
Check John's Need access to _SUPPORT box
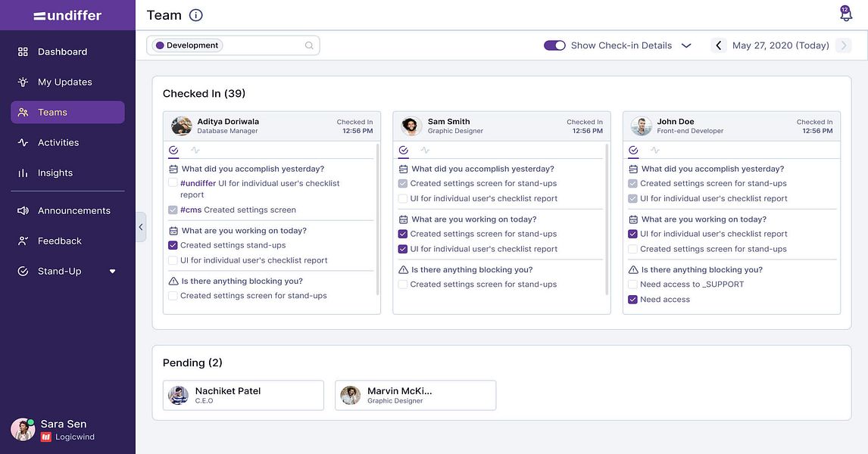click(632, 285)
